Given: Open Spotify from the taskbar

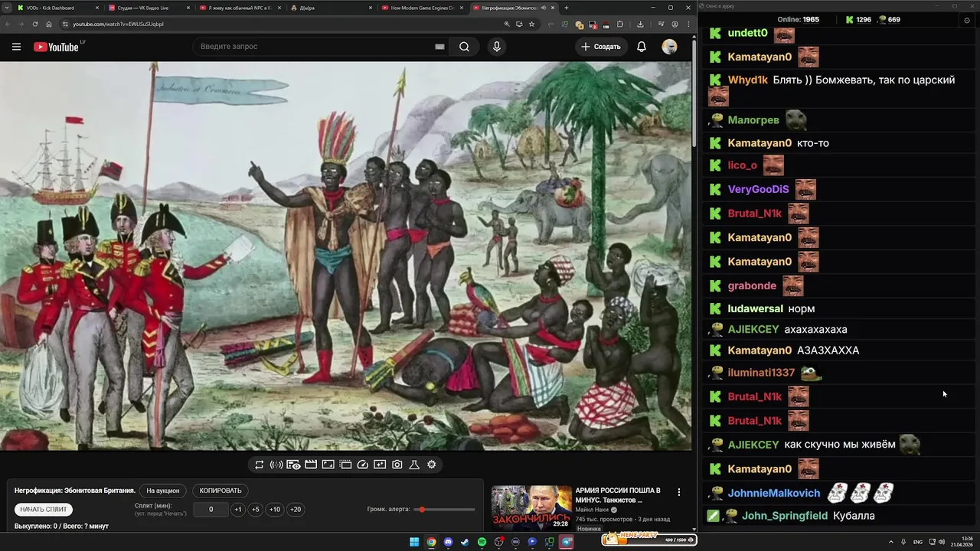Looking at the screenshot, I should coord(482,542).
